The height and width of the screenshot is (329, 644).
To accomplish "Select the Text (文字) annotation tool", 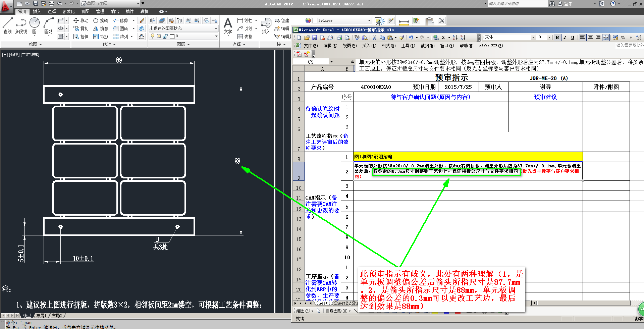I will [228, 26].
